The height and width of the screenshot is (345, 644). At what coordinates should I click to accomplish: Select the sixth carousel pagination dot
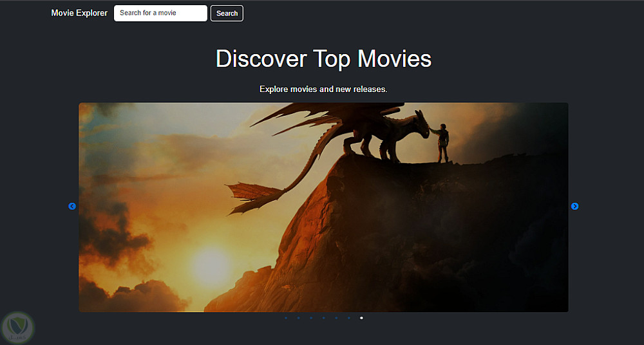coord(349,318)
